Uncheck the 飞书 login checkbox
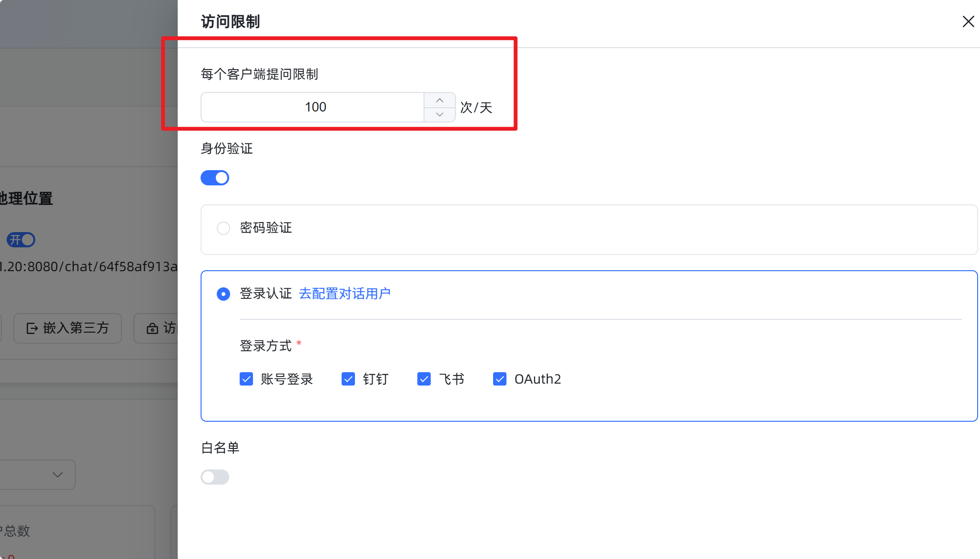The width and height of the screenshot is (980, 559). click(x=424, y=379)
